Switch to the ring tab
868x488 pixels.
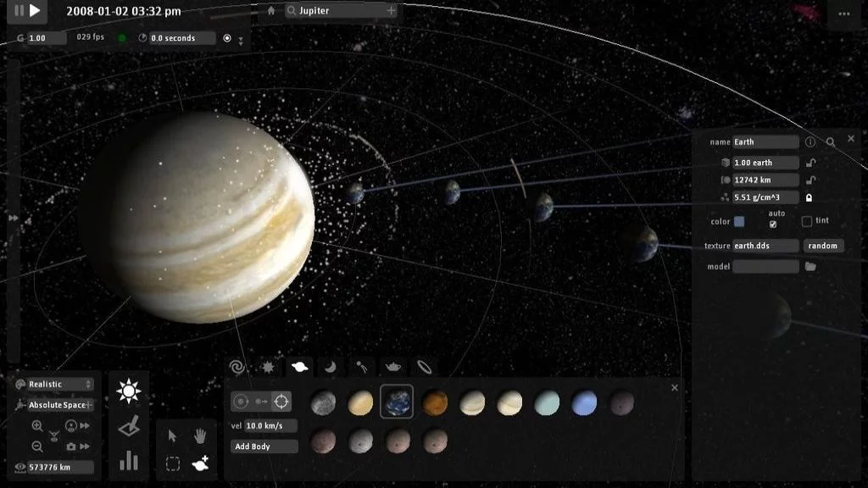tap(424, 367)
